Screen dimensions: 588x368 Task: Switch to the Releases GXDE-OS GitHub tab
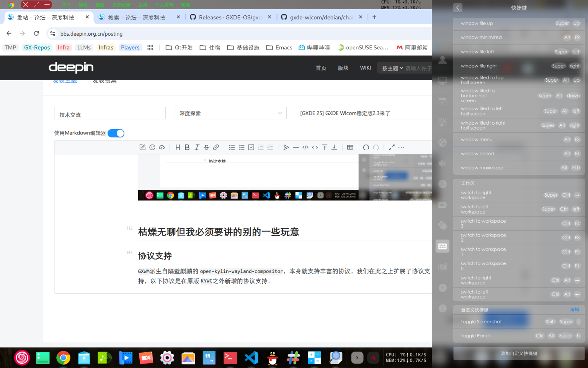tap(231, 17)
